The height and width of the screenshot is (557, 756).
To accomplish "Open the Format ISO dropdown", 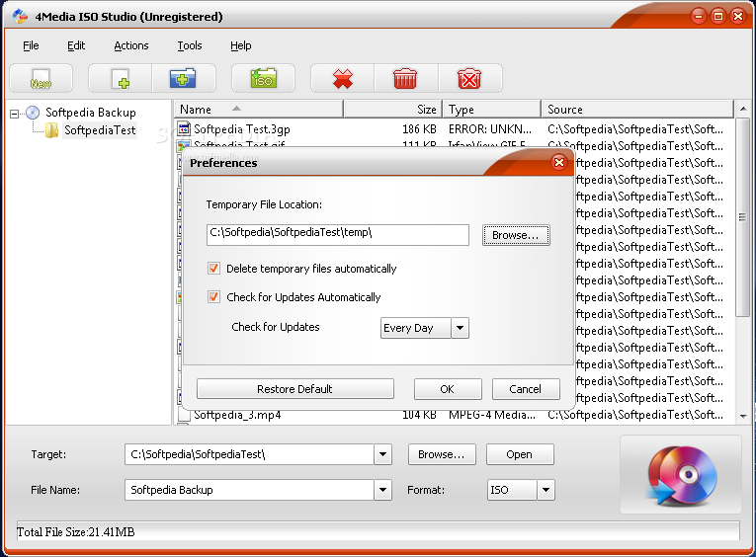I will [546, 490].
